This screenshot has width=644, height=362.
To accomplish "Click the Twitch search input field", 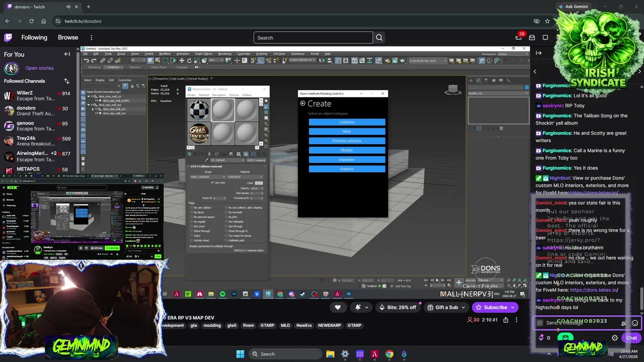I will (313, 38).
